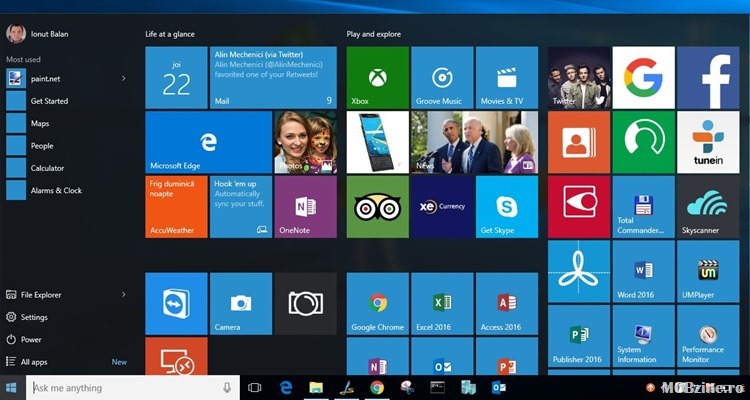Open the Facebook tile
Screen dimensions: 750x400
708,77
